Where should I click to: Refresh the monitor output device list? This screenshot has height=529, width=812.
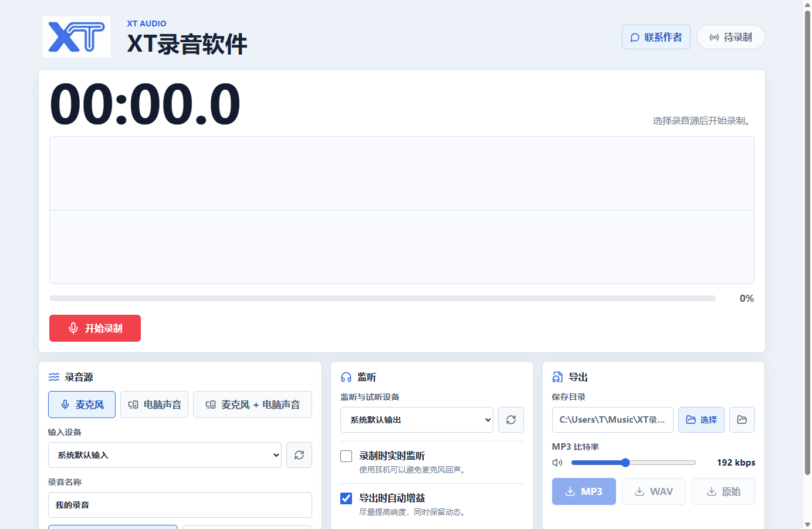click(x=511, y=420)
